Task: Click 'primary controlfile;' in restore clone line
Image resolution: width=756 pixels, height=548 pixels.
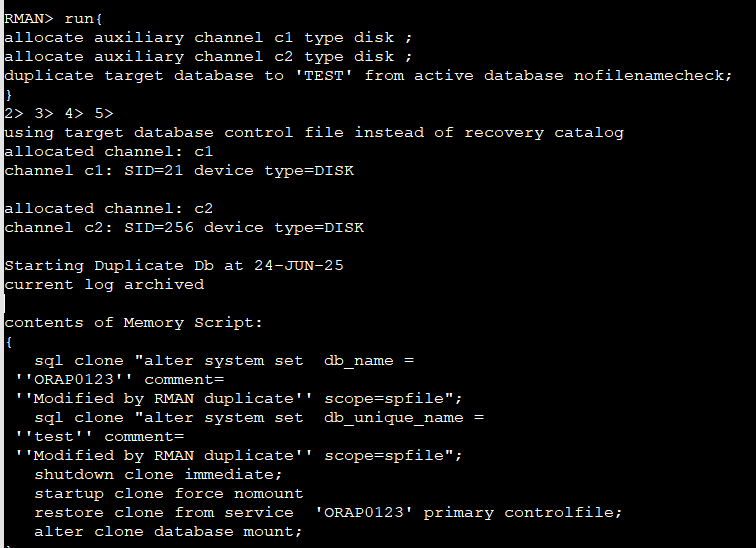Action: click(523, 512)
